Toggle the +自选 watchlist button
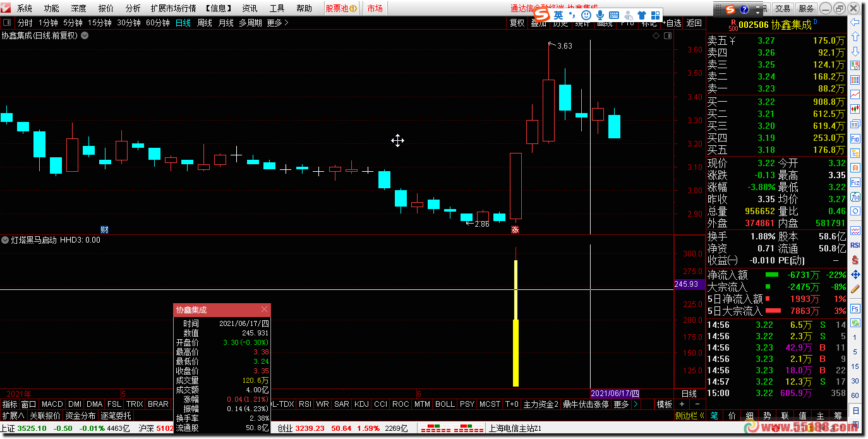The height and width of the screenshot is (439, 868). pyautogui.click(x=672, y=23)
